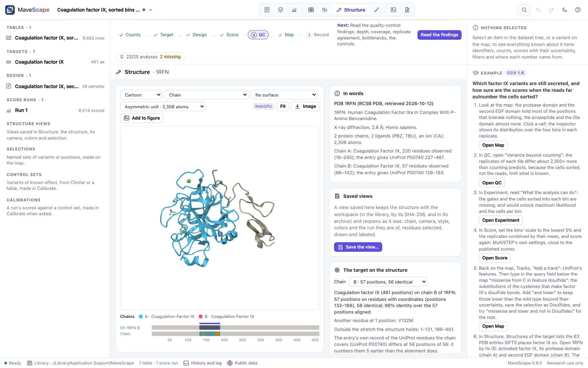This screenshot has width=588, height=368.
Task: Open the Cartoon style dropdown
Action: coord(141,95)
